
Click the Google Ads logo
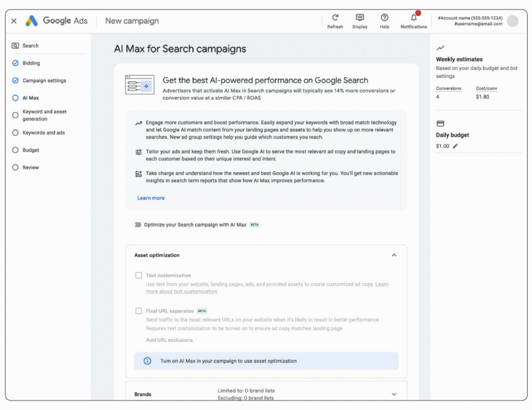pyautogui.click(x=56, y=21)
